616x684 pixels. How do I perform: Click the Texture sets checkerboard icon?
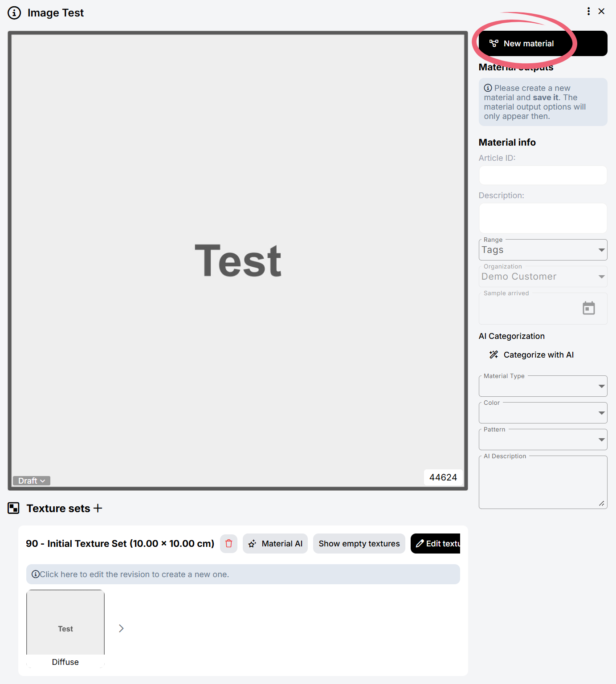tap(14, 508)
